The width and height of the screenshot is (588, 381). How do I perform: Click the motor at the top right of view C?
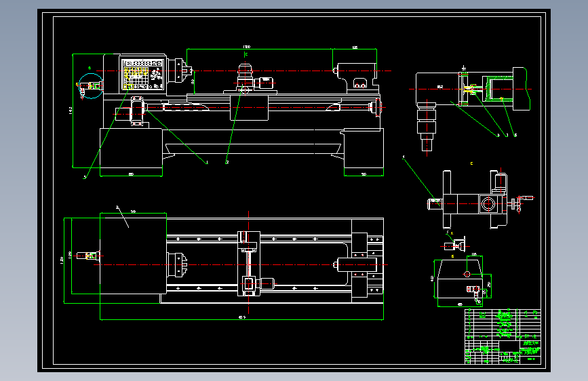click(x=501, y=180)
